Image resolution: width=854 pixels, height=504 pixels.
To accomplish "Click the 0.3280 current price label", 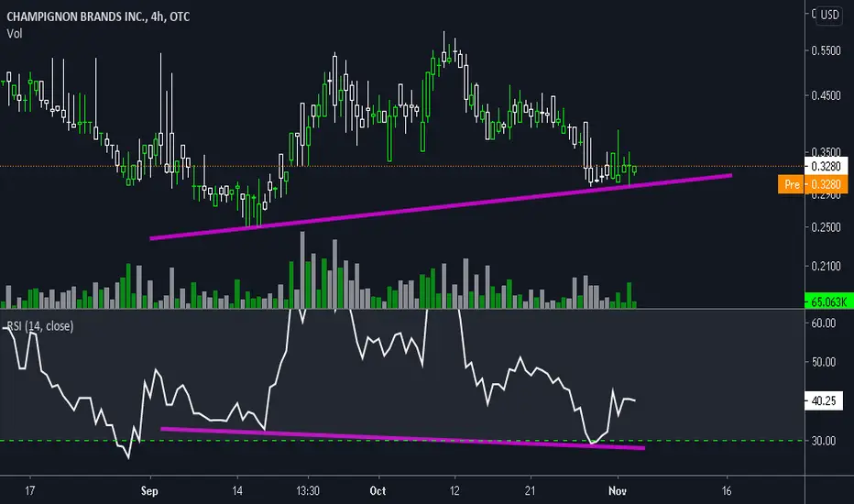I will point(826,166).
